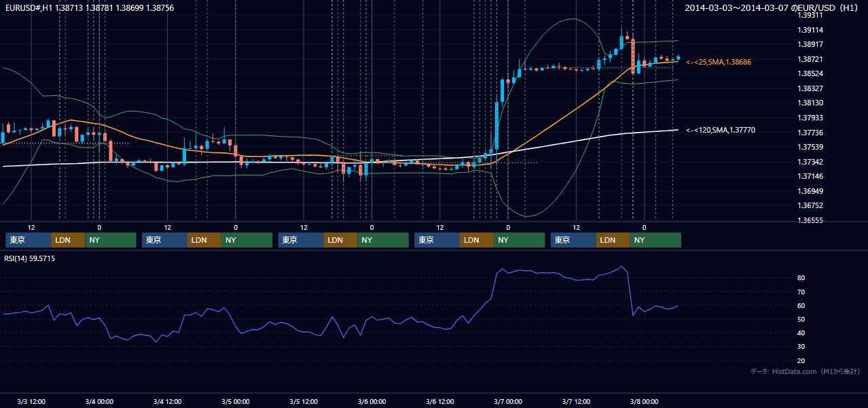Click price axis value 1.38130
The height and width of the screenshot is (408, 868).
pos(810,103)
